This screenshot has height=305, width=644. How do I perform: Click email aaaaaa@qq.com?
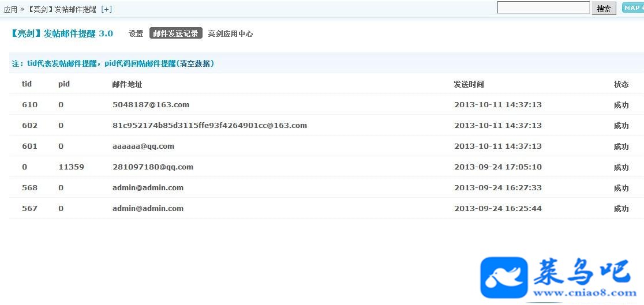point(143,146)
